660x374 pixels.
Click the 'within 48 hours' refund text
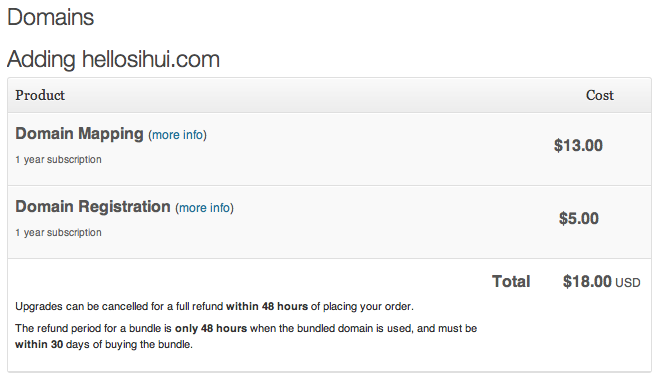point(267,306)
